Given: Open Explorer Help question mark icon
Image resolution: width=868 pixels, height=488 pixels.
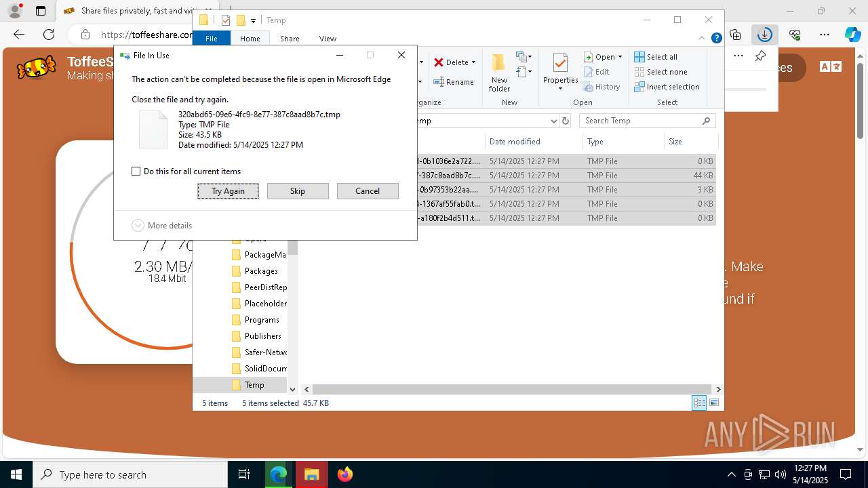Looking at the screenshot, I should tap(716, 39).
